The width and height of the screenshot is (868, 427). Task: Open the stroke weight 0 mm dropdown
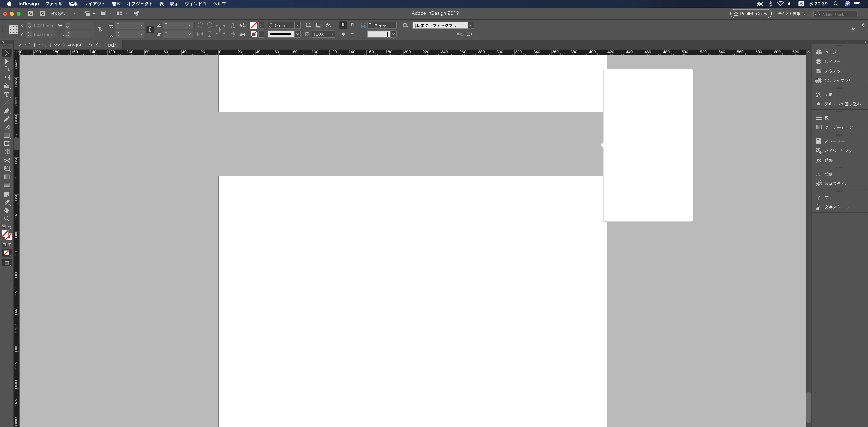pyautogui.click(x=297, y=25)
